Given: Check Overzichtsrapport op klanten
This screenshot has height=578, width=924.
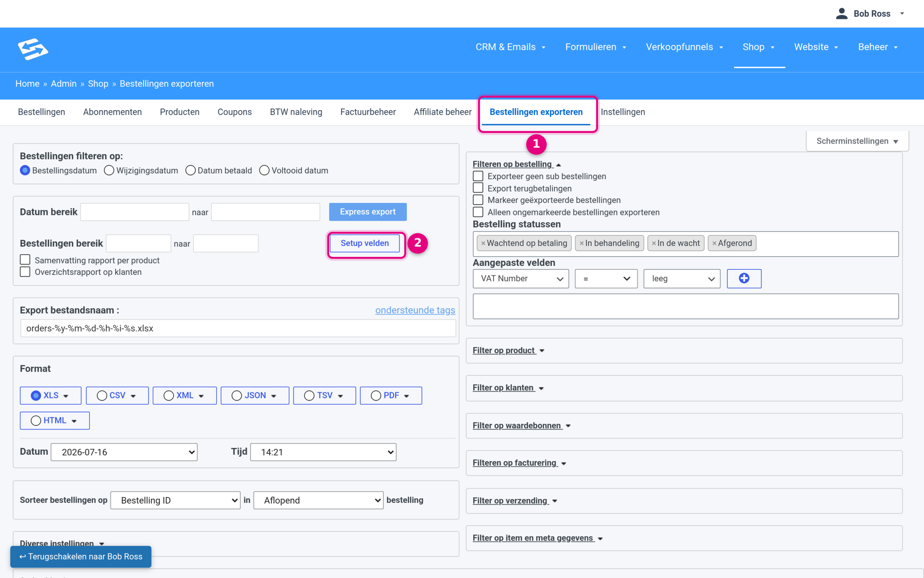Looking at the screenshot, I should 25,272.
